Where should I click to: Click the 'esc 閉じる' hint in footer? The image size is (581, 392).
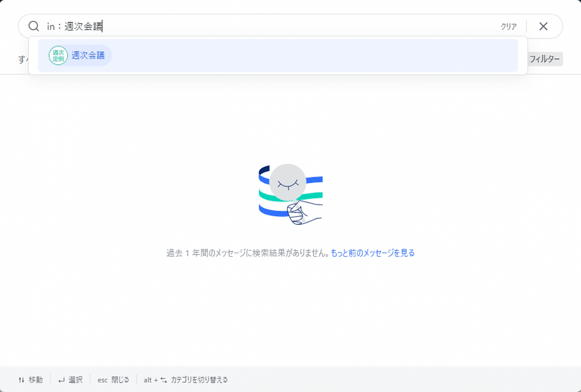(x=113, y=380)
